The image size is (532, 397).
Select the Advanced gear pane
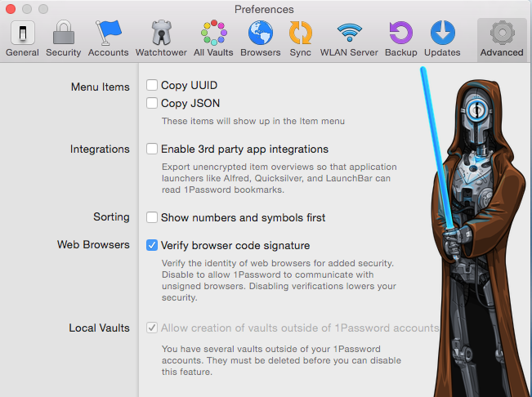[502, 38]
